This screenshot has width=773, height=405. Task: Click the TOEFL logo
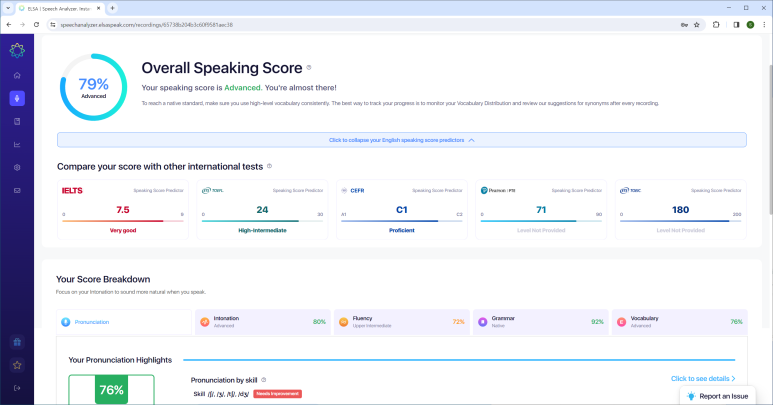click(x=212, y=190)
